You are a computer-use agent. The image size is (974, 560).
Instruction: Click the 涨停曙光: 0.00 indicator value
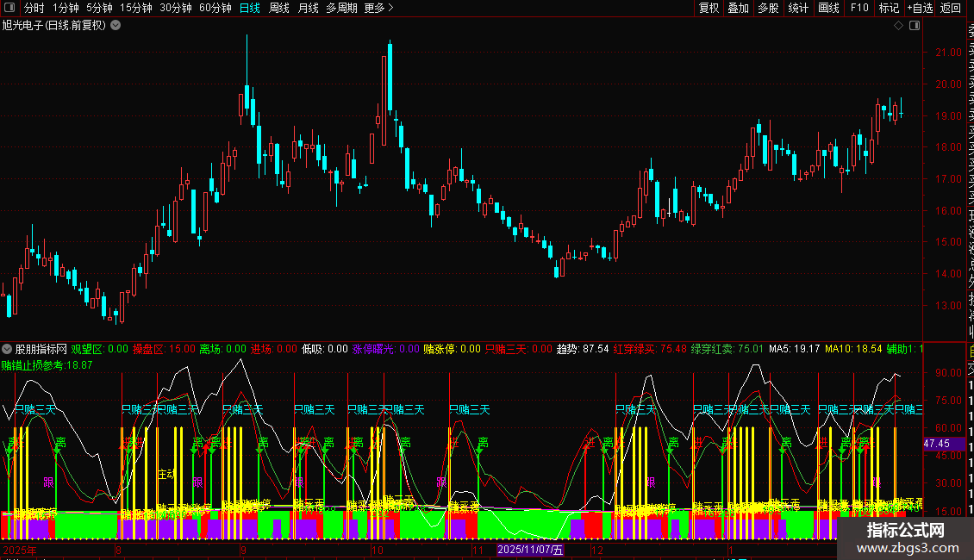click(386, 349)
